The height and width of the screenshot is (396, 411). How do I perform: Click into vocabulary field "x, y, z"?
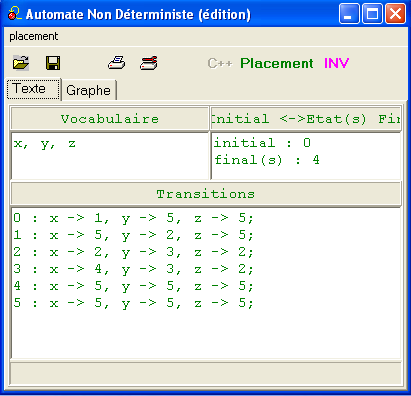(110, 156)
